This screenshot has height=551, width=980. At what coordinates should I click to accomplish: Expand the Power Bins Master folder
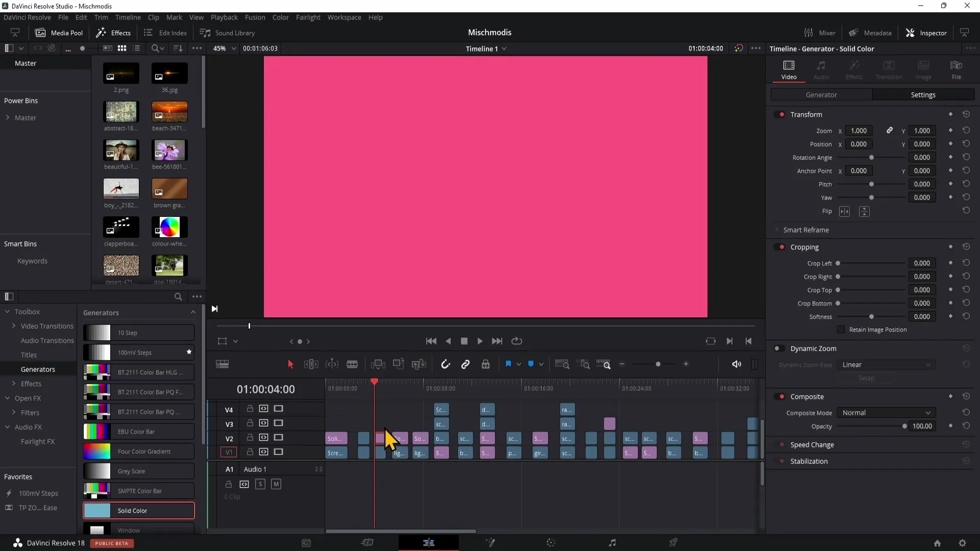click(8, 118)
